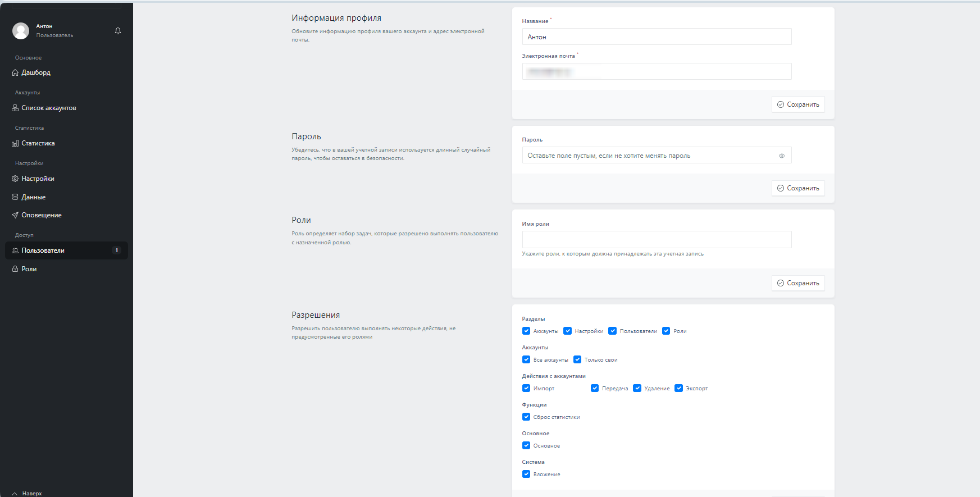Click the Оповещение paper plane icon

pos(15,215)
